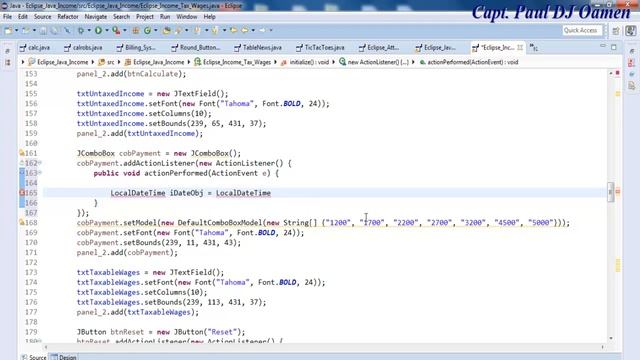Click the bottom page icon in right sidebar
This screenshot has height=360, width=640.
pyautogui.click(x=631, y=85)
